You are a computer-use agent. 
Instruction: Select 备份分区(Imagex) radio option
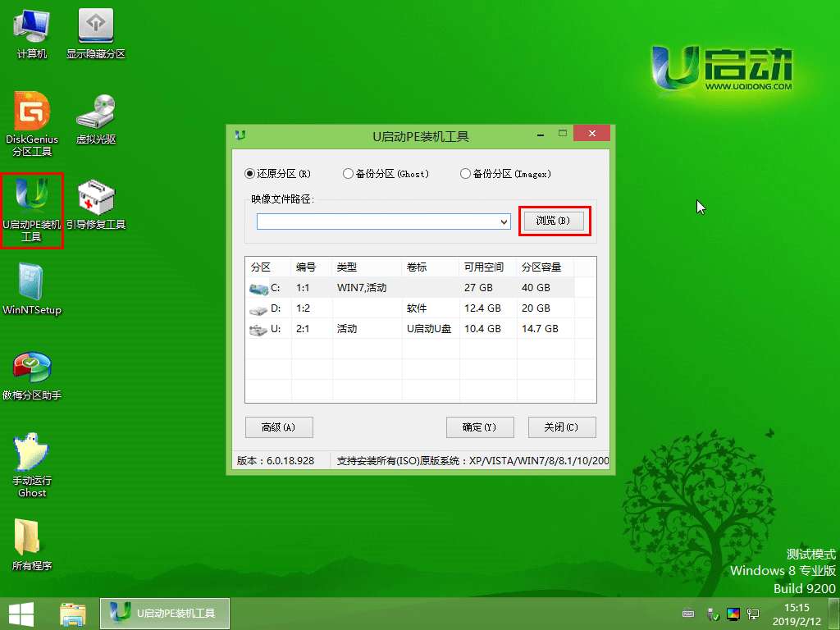click(465, 174)
